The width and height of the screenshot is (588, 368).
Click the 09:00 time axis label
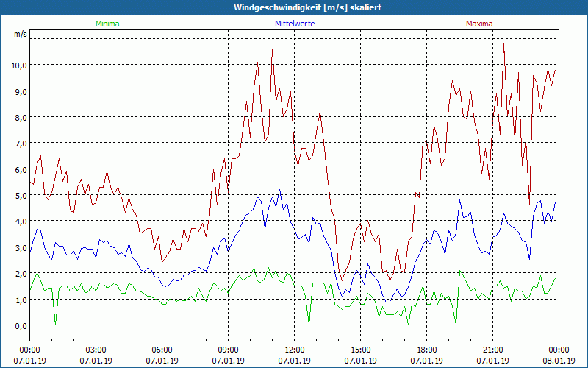click(x=228, y=350)
